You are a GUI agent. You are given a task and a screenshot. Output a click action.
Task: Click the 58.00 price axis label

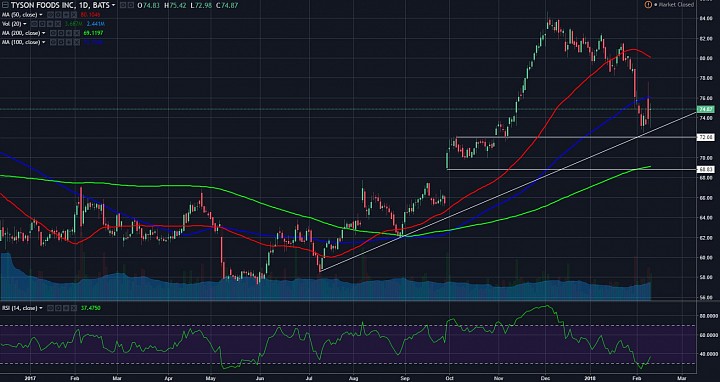pyautogui.click(x=705, y=277)
